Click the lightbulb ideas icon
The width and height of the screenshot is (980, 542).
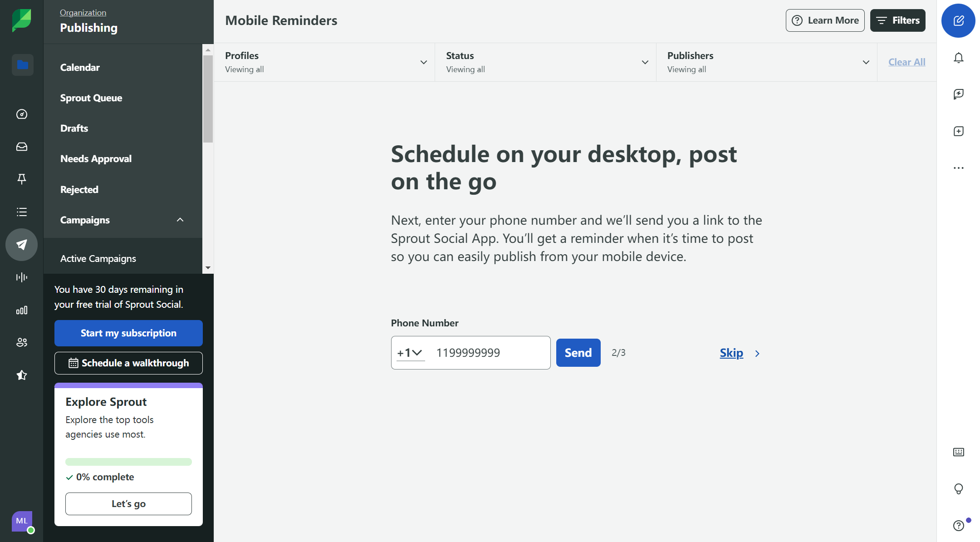pos(958,489)
